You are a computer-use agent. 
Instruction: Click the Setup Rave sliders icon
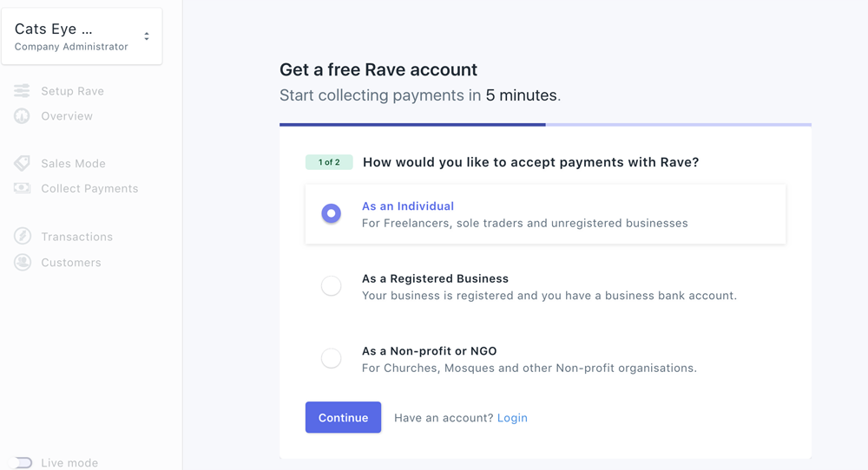coord(22,91)
